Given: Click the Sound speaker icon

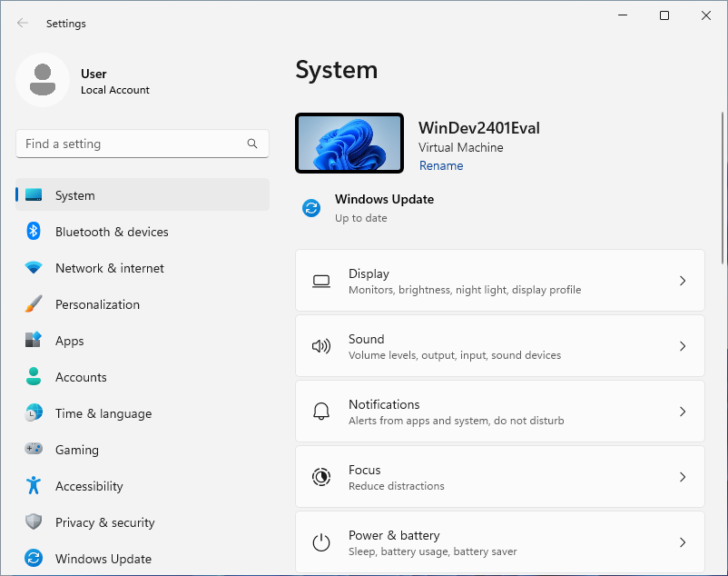Looking at the screenshot, I should coord(321,346).
